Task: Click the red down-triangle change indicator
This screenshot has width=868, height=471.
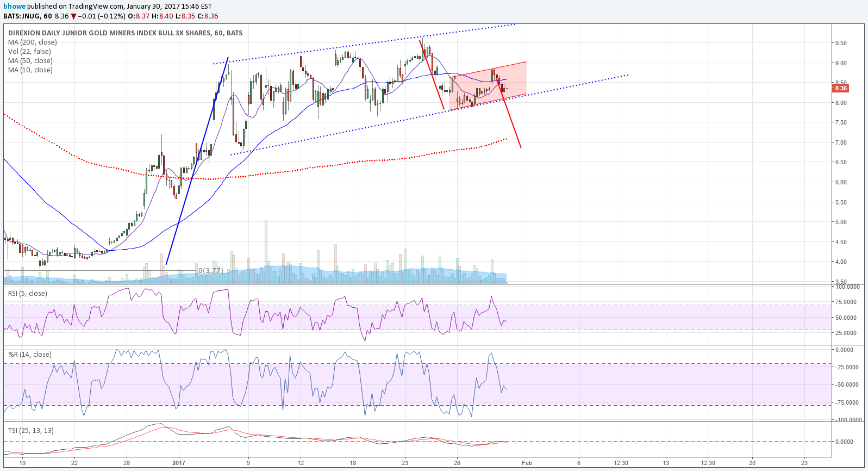Action: [73, 16]
